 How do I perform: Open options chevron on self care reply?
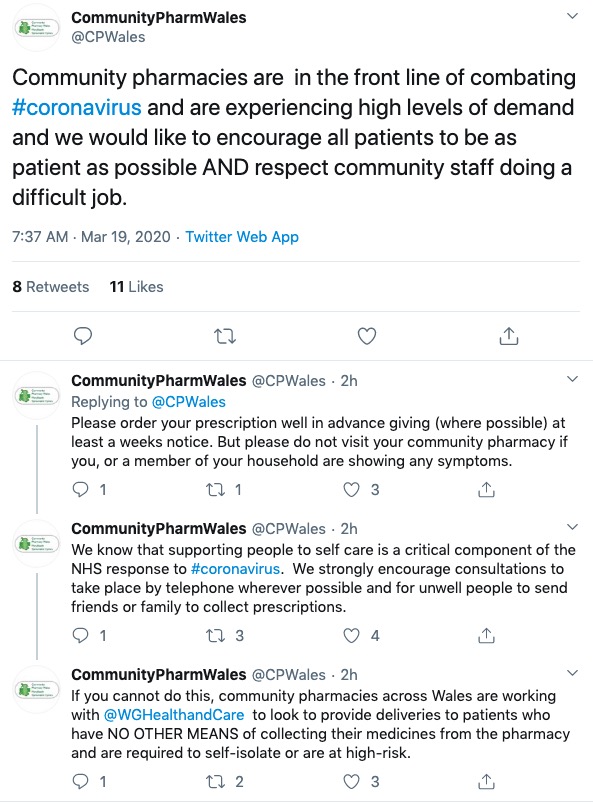572,527
